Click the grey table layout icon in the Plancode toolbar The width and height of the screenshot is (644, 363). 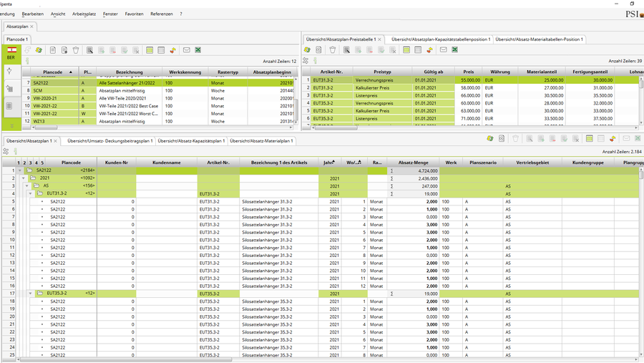click(x=161, y=50)
